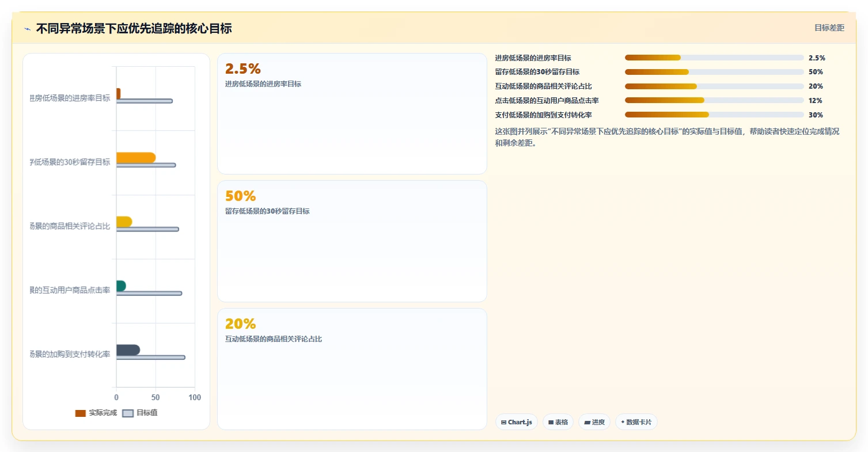
Task: Click the 2.5% data card
Action: coord(352,114)
